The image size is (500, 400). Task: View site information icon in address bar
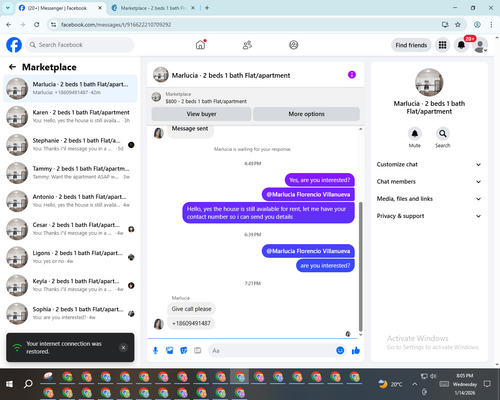[53, 24]
